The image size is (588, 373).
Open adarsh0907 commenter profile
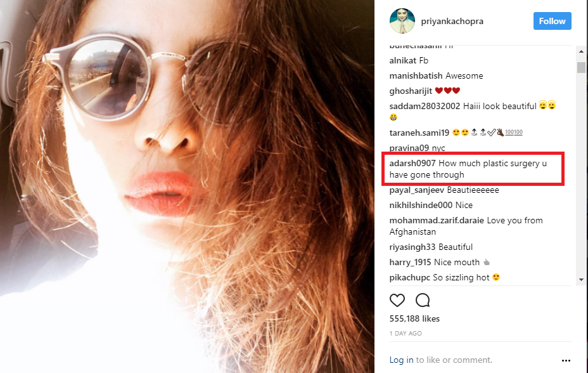[412, 163]
